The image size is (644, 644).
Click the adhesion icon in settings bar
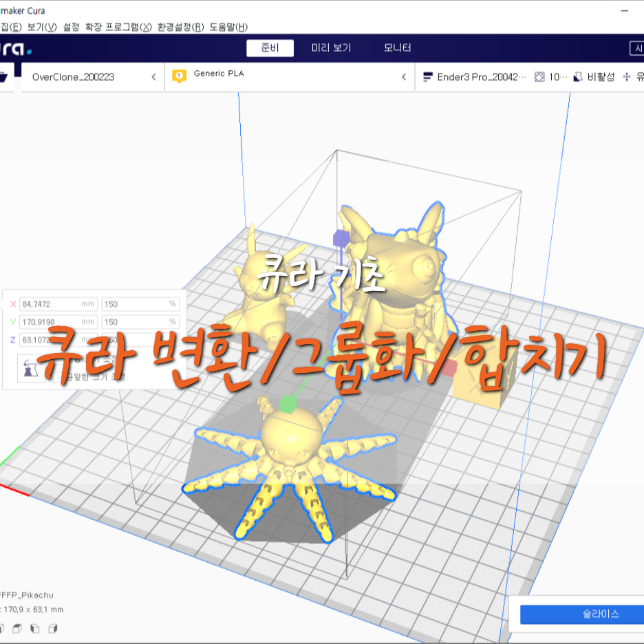coord(627,77)
